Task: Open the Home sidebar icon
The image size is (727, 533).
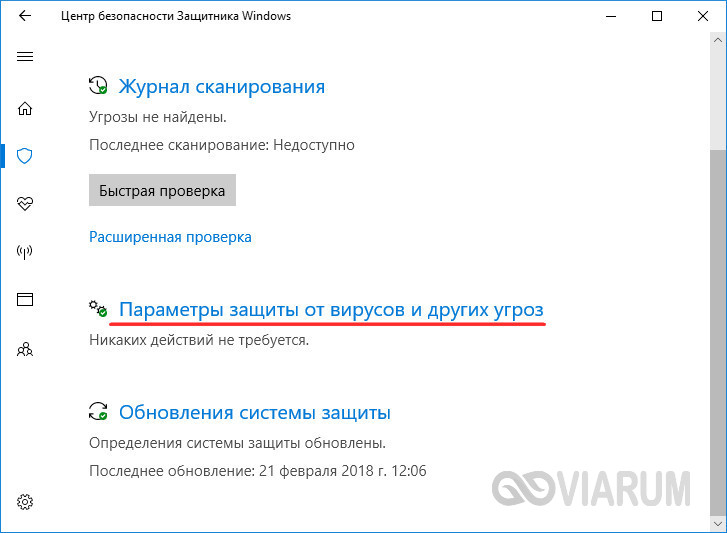Action: (x=25, y=108)
